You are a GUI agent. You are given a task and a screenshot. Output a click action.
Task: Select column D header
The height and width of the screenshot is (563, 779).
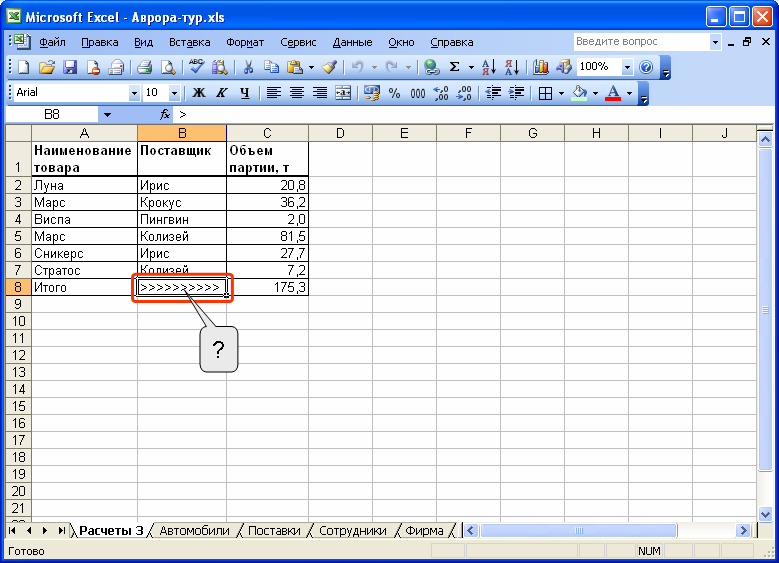click(x=340, y=133)
